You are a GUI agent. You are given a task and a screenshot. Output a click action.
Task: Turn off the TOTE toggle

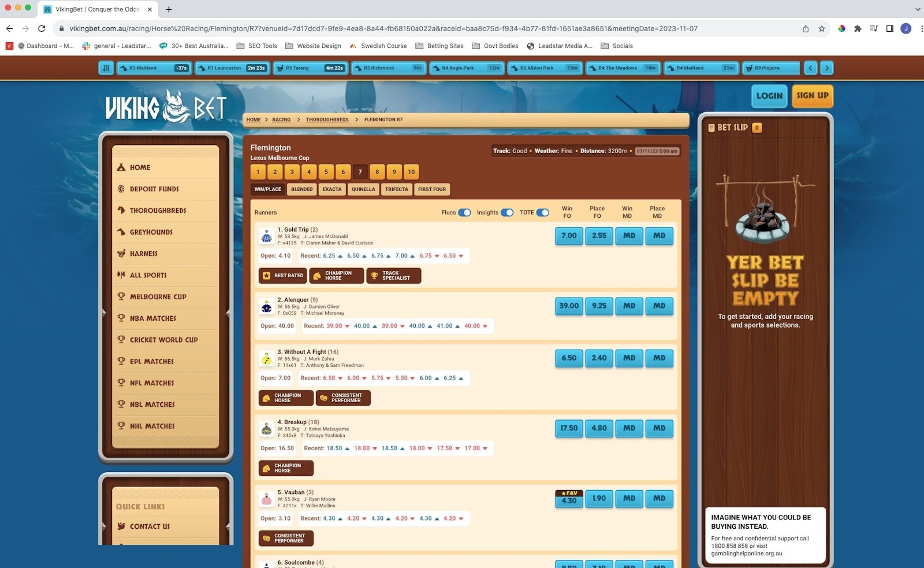(x=543, y=213)
